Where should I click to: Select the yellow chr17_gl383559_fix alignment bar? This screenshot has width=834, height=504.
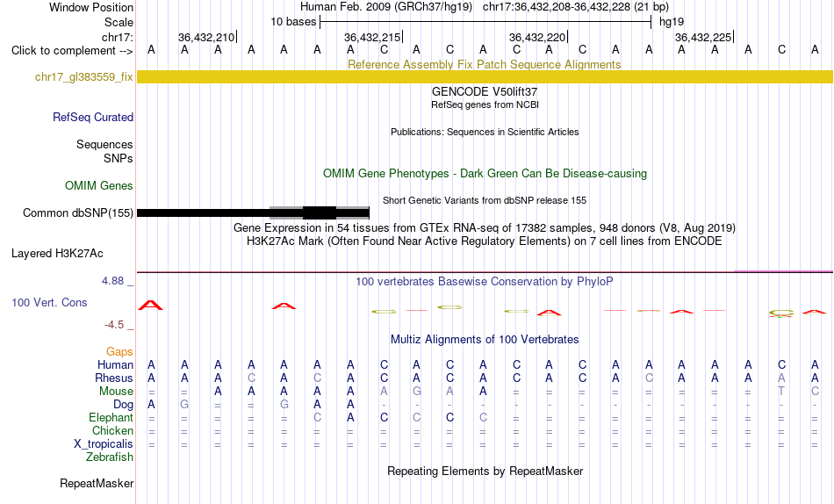click(485, 77)
